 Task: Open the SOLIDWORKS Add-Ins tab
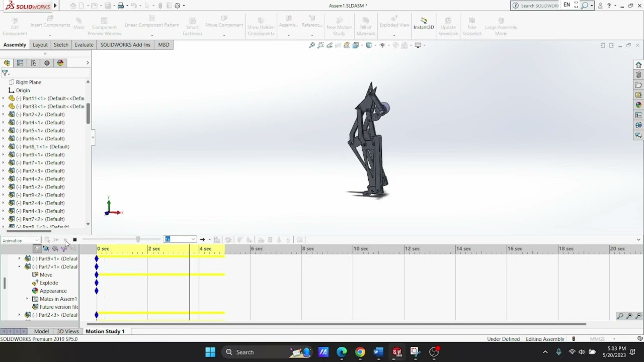(x=125, y=45)
